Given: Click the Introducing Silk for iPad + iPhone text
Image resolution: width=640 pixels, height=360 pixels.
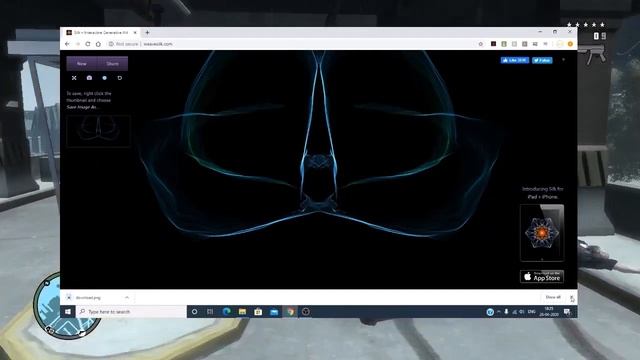Looking at the screenshot, I should 542,193.
